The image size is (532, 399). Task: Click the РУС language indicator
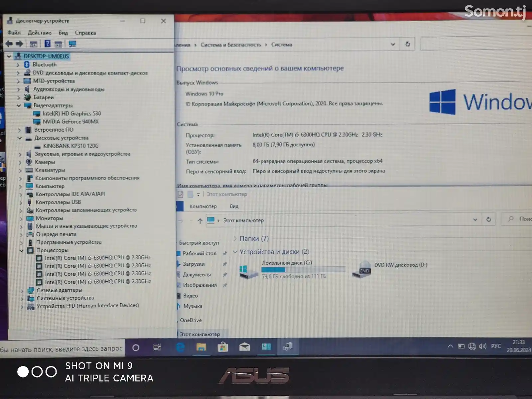tap(496, 346)
